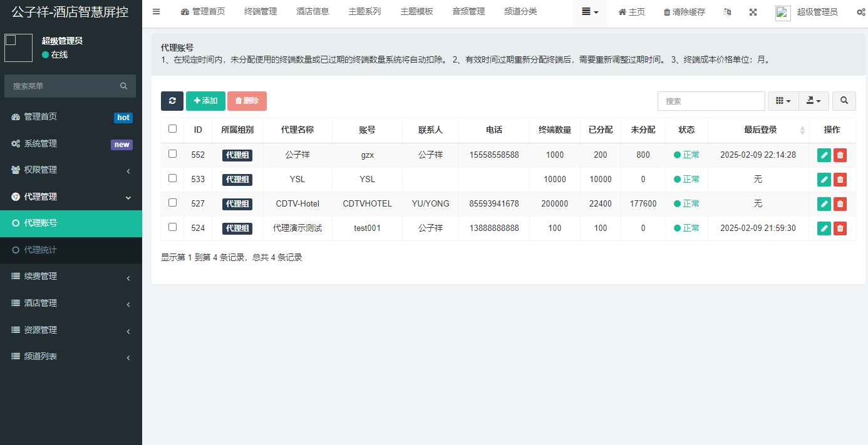
Task: Check the checkbox for row ID 527
Action: (x=172, y=203)
